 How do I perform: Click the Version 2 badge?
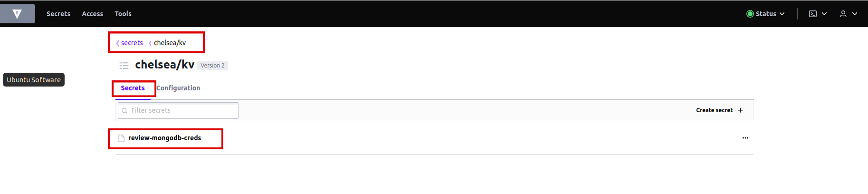(x=212, y=66)
